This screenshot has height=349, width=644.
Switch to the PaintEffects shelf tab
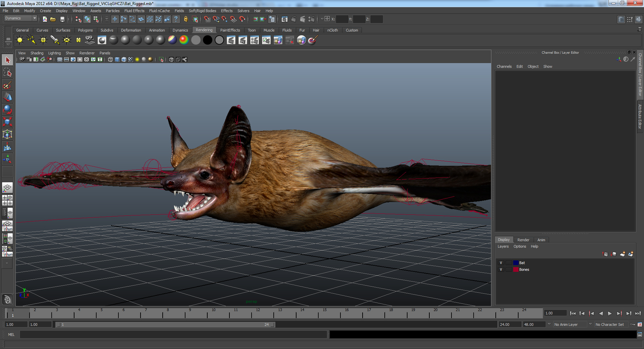click(x=230, y=30)
